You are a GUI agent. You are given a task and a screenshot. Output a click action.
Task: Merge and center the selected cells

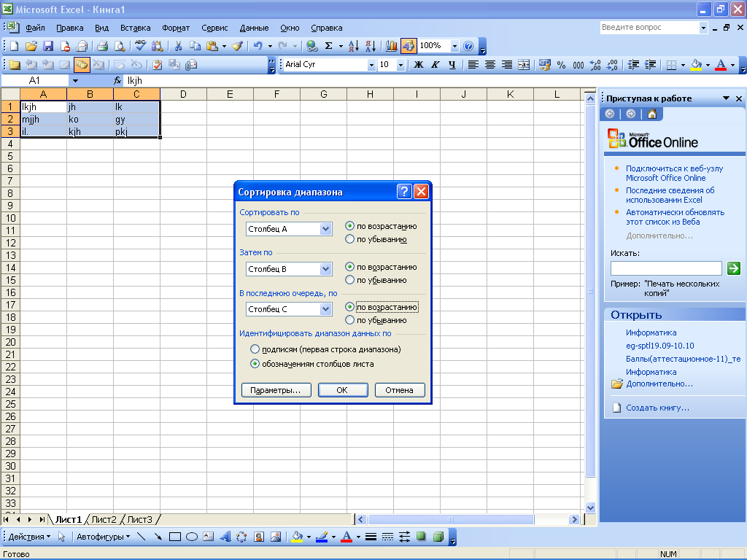[524, 65]
